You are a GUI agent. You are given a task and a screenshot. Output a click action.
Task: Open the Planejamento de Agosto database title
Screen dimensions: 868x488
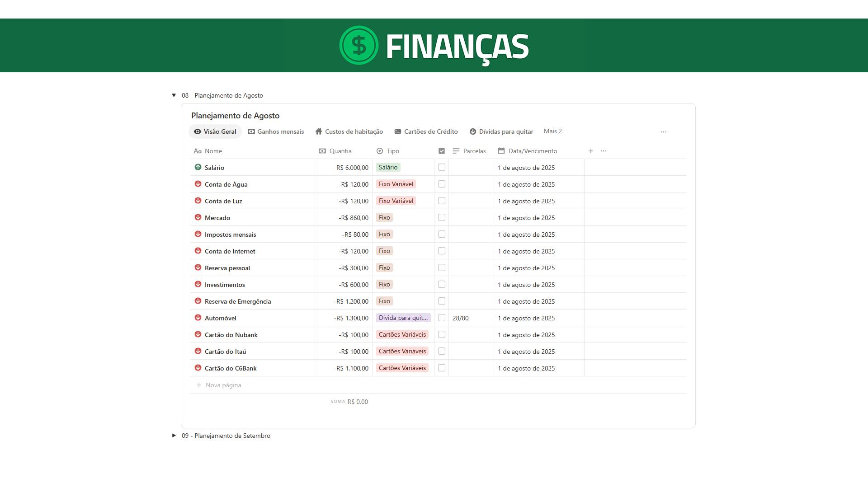(235, 116)
